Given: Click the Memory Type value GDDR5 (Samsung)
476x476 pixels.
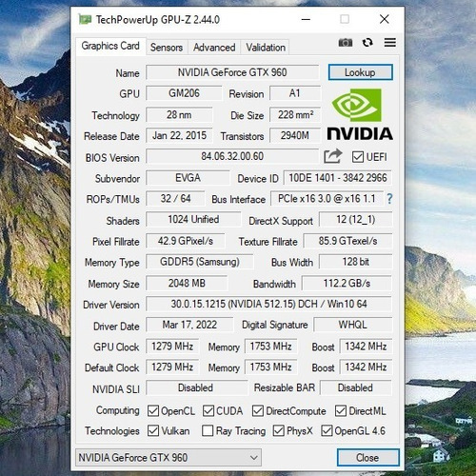Looking at the screenshot, I should pyautogui.click(x=200, y=262).
